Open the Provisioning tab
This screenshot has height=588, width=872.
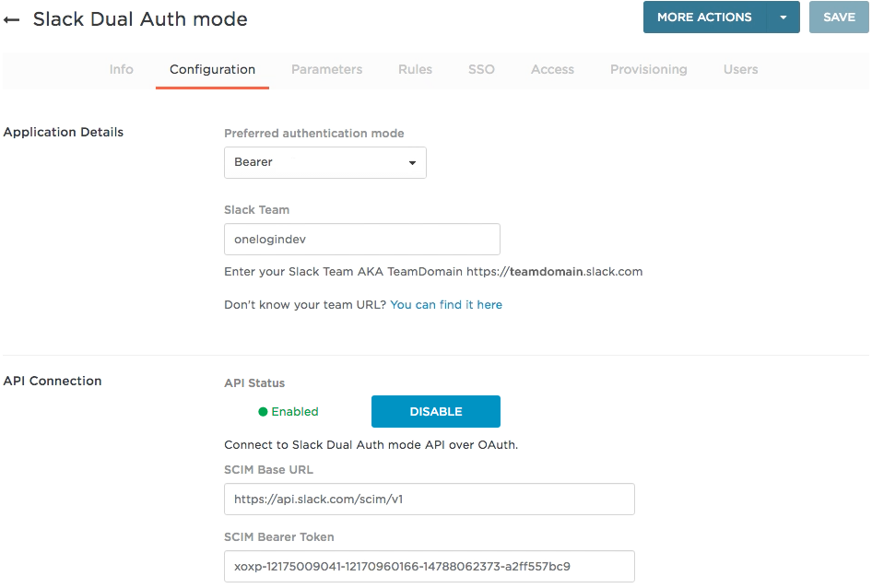(648, 69)
